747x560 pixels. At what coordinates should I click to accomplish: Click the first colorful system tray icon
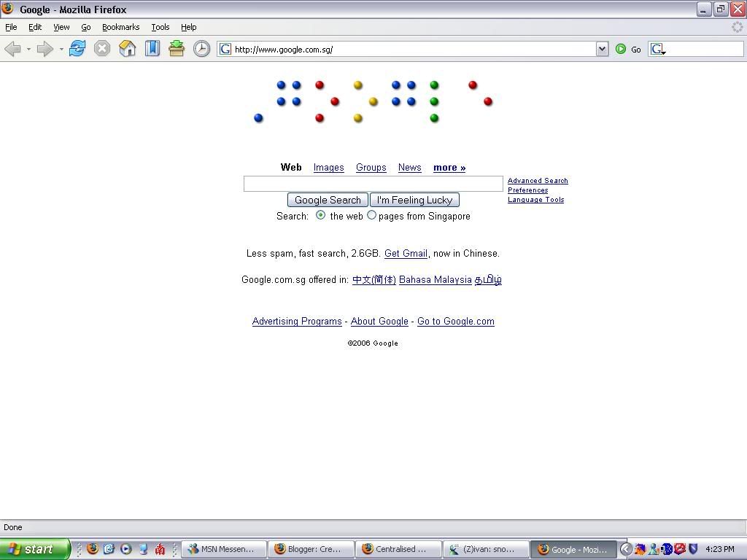[x=640, y=549]
